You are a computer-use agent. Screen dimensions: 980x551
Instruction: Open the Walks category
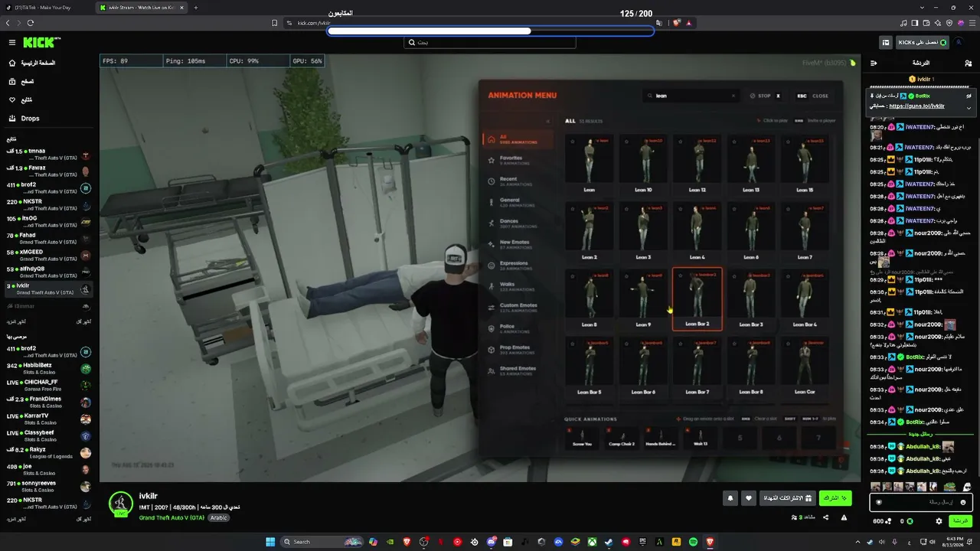click(518, 286)
